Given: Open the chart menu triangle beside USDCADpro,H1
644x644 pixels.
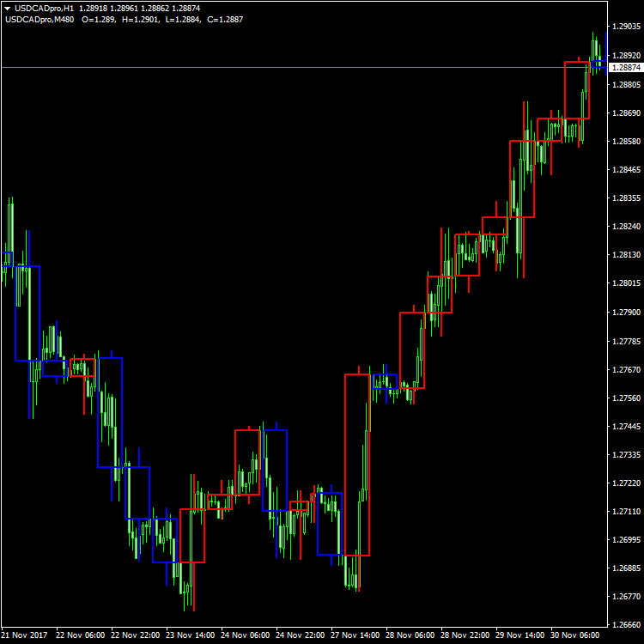Looking at the screenshot, I should 7,9.
